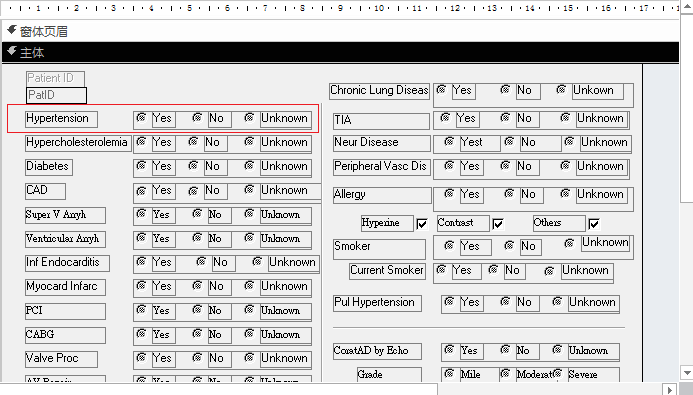Toggle the Contrast allergy checkbox

tap(498, 224)
